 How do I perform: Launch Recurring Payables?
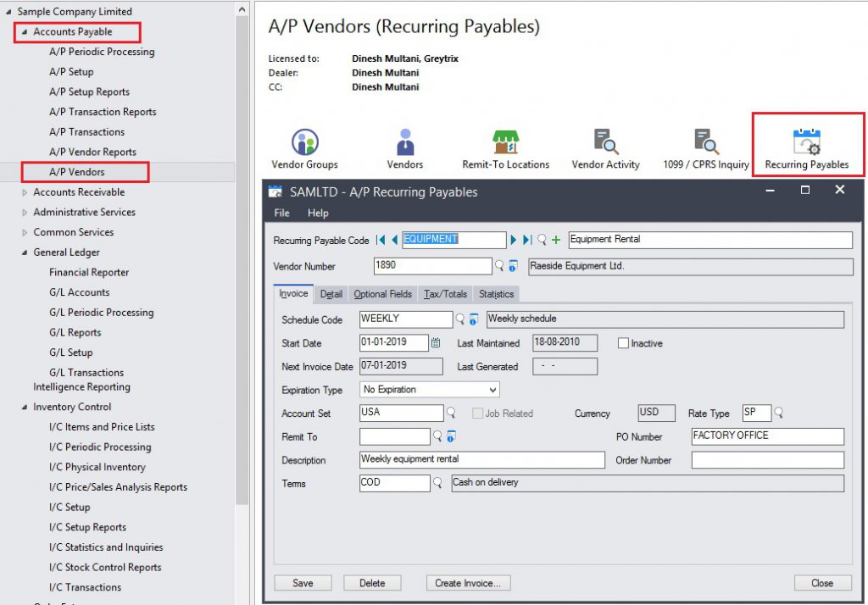807,144
